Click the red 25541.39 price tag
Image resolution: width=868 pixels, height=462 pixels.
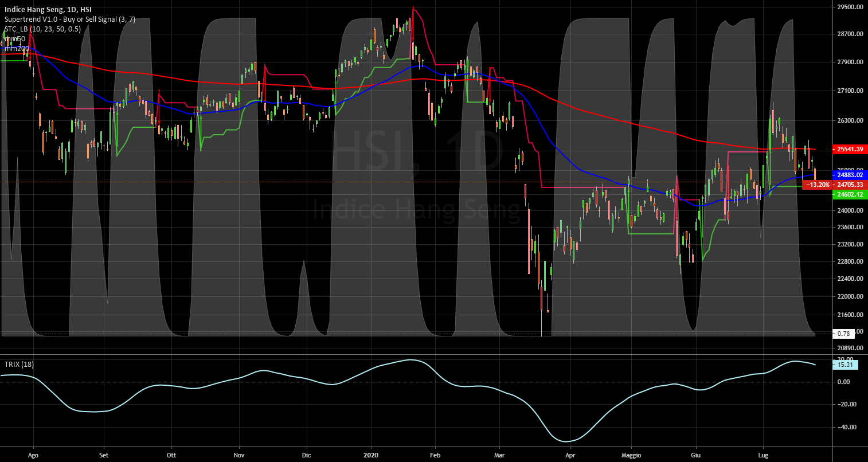click(850, 149)
